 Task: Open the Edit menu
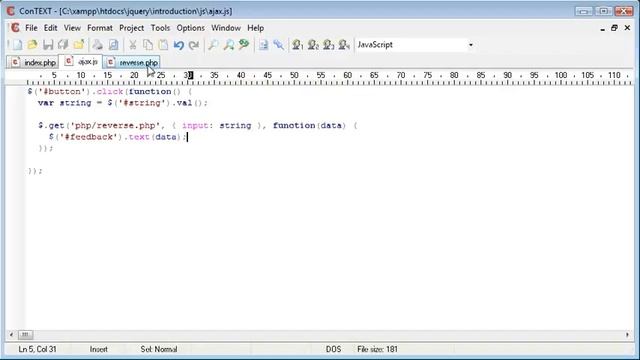[x=50, y=28]
